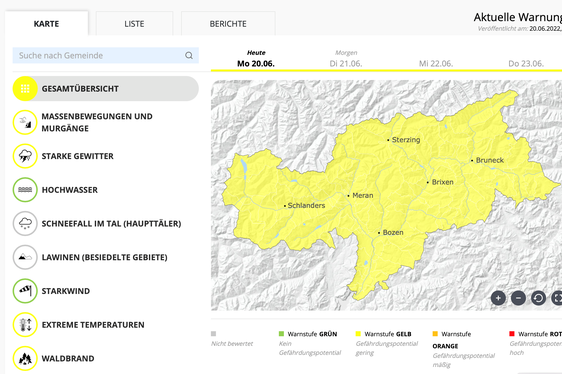Select the Lawinen avalanche icon
Image resolution: width=562 pixels, height=374 pixels.
pos(25,257)
